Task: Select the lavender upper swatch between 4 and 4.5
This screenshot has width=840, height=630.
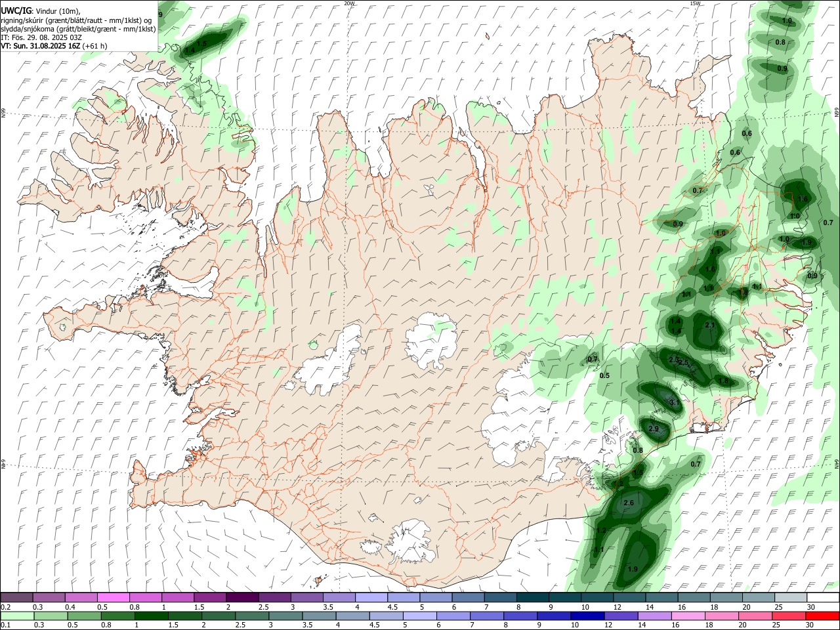Action: click(371, 597)
